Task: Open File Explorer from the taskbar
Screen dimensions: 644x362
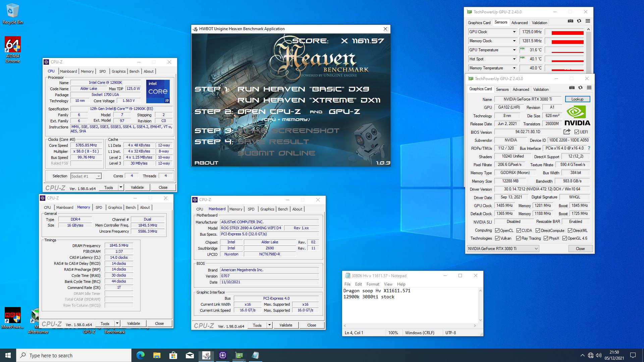Action: point(157,355)
